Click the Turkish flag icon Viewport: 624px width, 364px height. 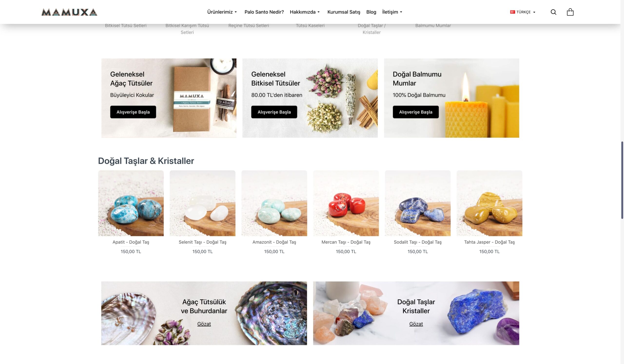tap(512, 12)
